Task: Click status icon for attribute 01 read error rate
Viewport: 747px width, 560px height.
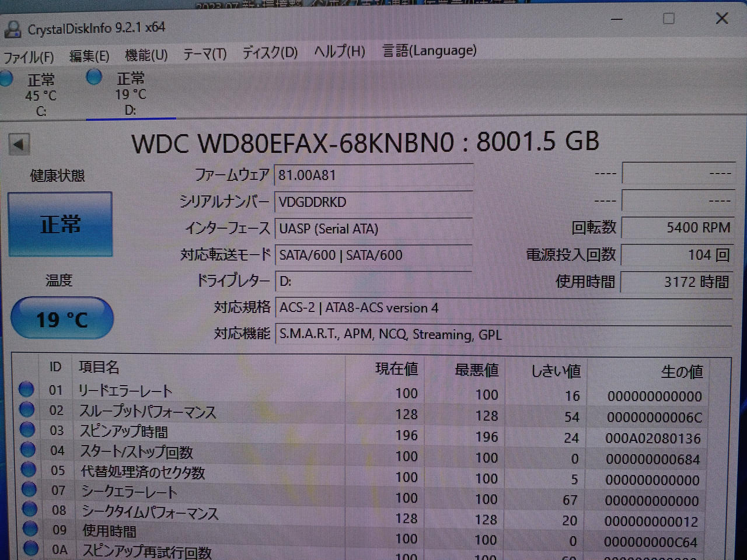Action: 26,389
